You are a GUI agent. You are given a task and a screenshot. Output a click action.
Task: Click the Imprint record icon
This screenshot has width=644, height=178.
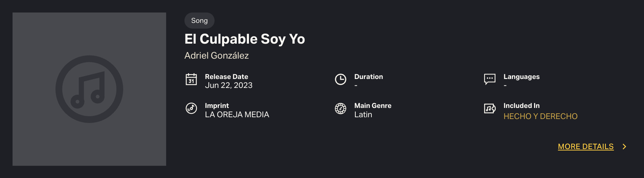tap(191, 108)
